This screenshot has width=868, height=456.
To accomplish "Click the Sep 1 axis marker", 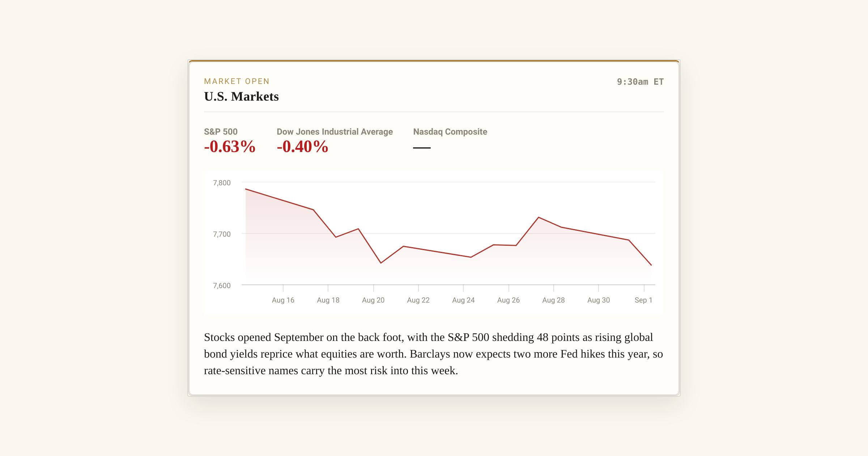I will coord(643,300).
